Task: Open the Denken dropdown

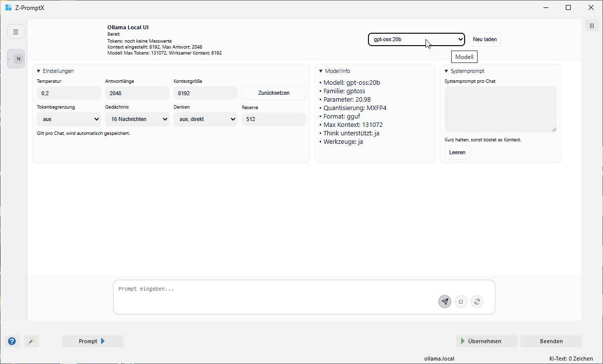Action: click(x=205, y=119)
